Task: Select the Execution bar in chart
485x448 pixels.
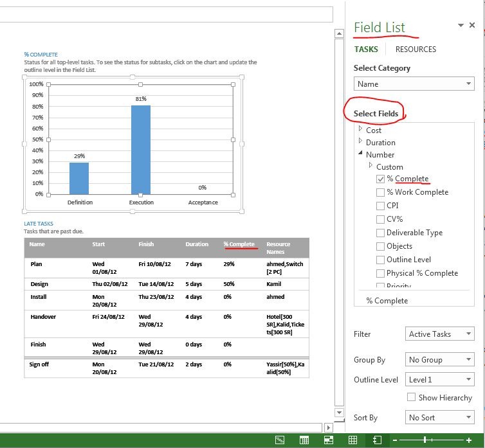Action: [x=141, y=150]
